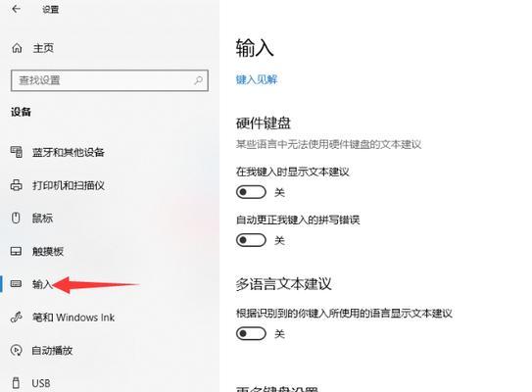Image resolution: width=532 pixels, height=392 pixels.
Task: Toggle multilingual text suggestions switch
Action: coord(251,333)
